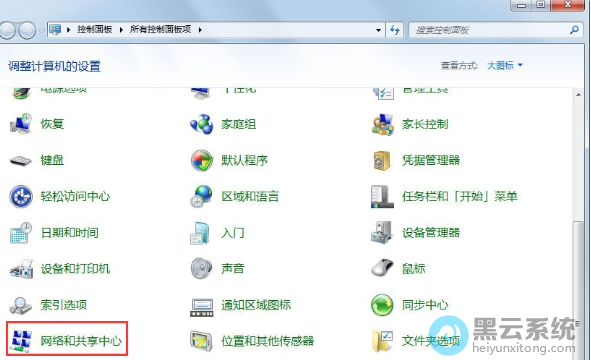Viewport: 591px width, 360px height.
Task: Click the 设备和打印机 text link
Action: [x=75, y=269]
